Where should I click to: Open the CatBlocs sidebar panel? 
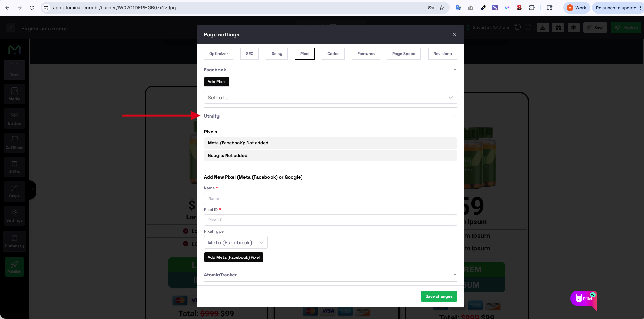[x=15, y=143]
